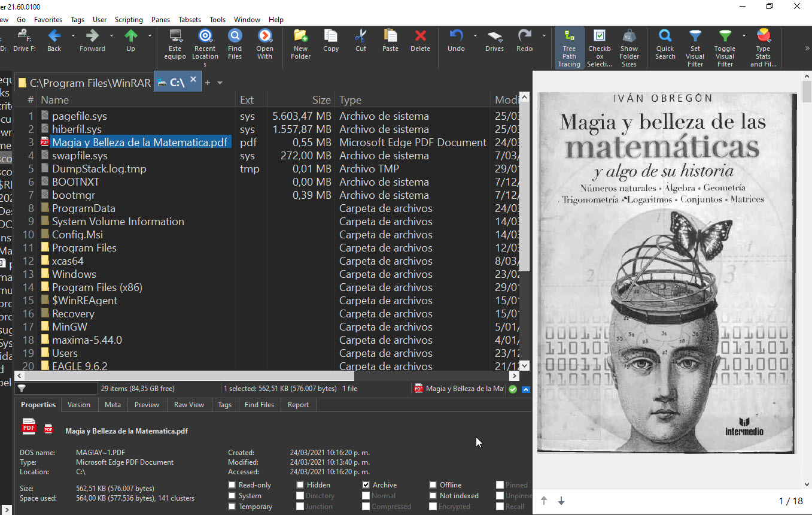Switch to the Raw View tab
Image resolution: width=812 pixels, height=515 pixels.
[189, 405]
